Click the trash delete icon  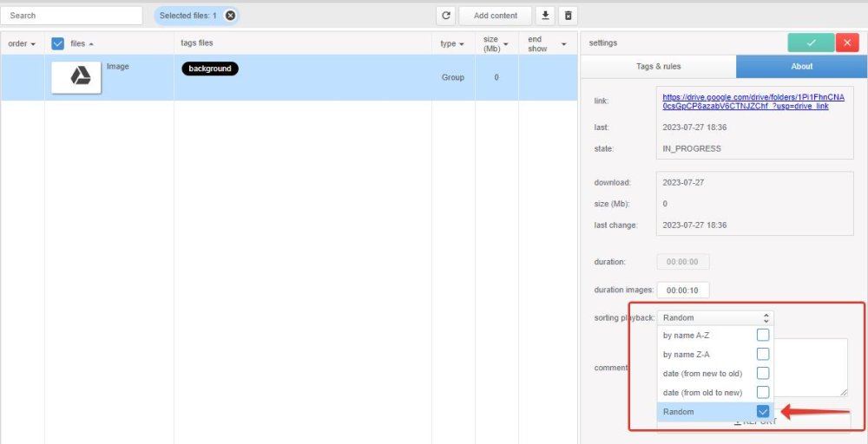coord(568,16)
